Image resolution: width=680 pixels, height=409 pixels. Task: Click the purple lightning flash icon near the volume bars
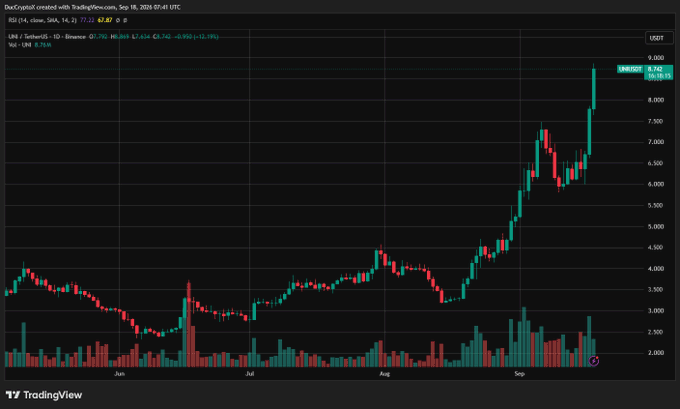(594, 360)
